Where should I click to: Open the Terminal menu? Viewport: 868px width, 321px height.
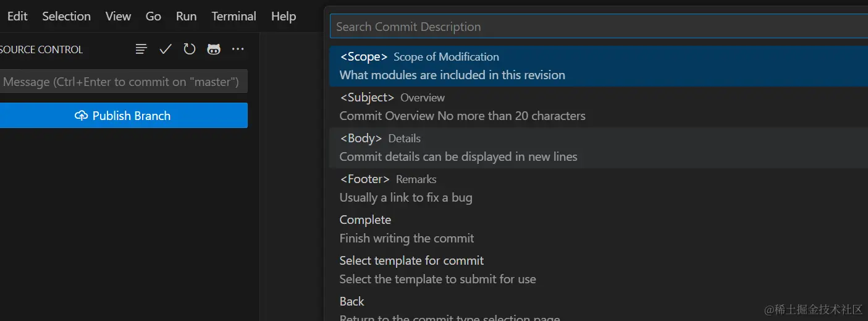pos(234,16)
